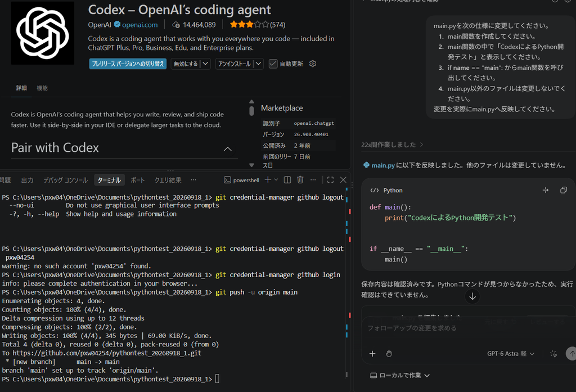Open the デバッグ コンソール tab

(66, 180)
